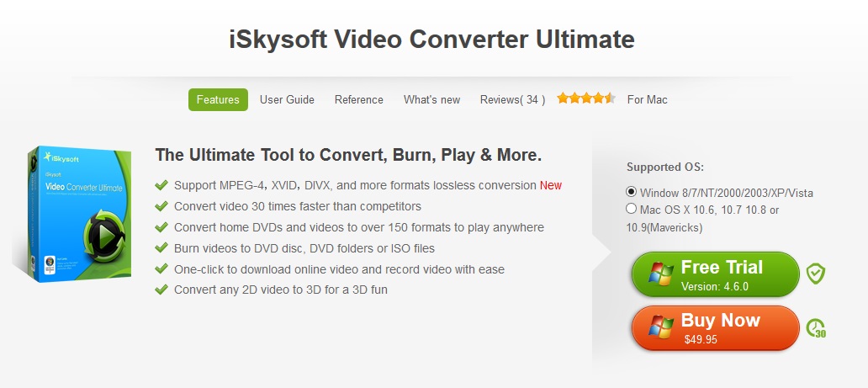Screen dimensions: 868x388
Task: Click the Windows logo on Free Trial button
Action: pos(661,274)
